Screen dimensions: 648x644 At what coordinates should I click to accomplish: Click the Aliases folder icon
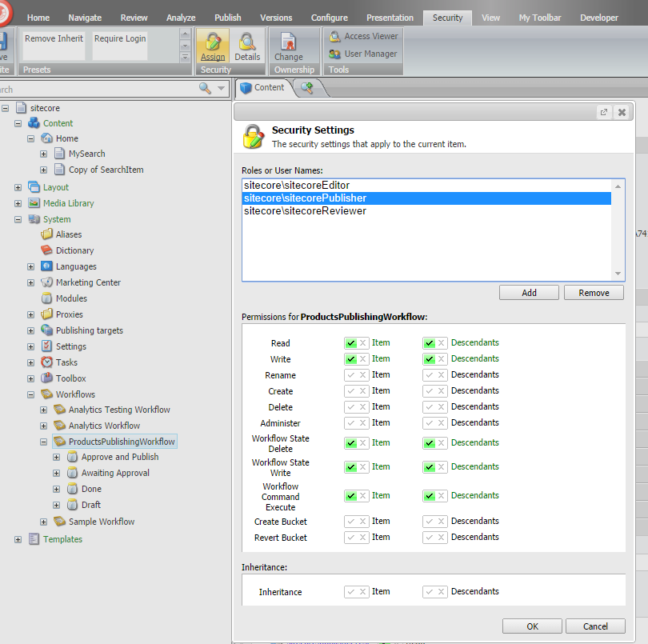pyautogui.click(x=46, y=234)
